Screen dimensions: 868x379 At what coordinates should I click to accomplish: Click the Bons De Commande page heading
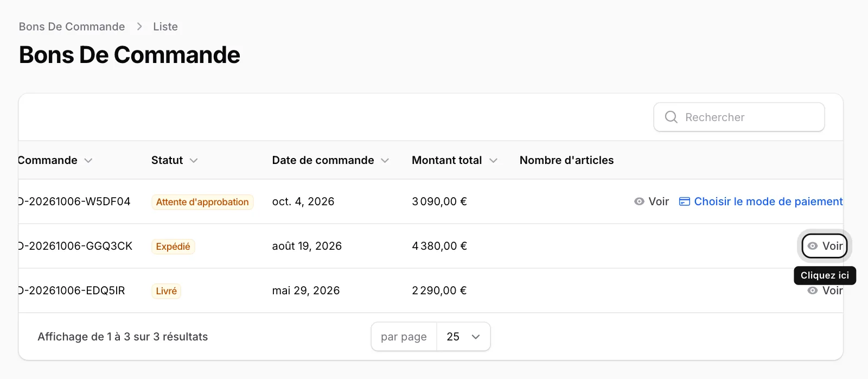pos(130,55)
